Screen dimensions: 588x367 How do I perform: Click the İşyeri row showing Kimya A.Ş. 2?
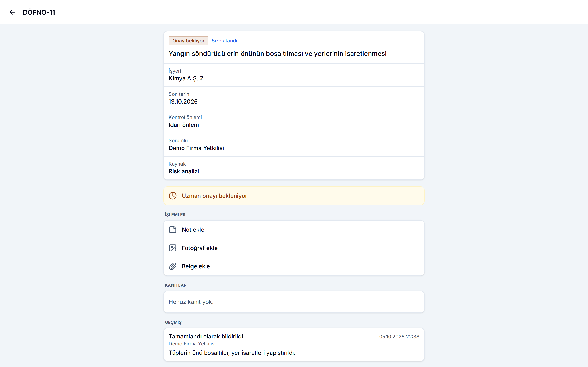click(x=294, y=75)
